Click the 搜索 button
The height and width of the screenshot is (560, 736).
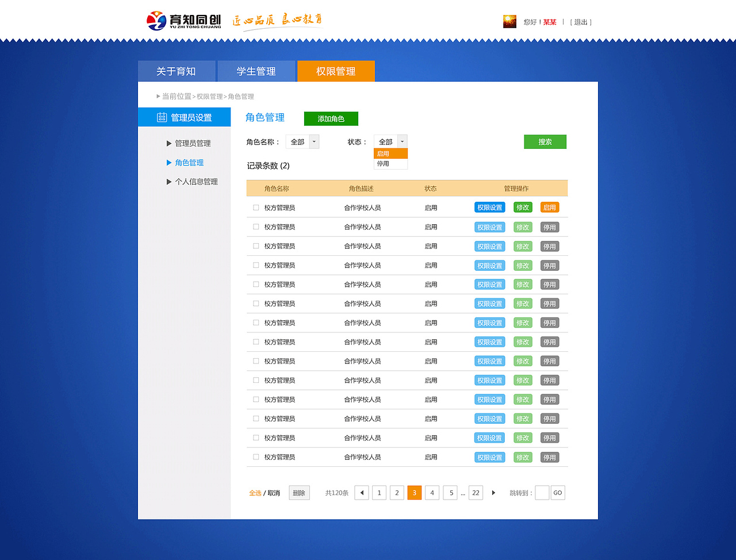(545, 141)
